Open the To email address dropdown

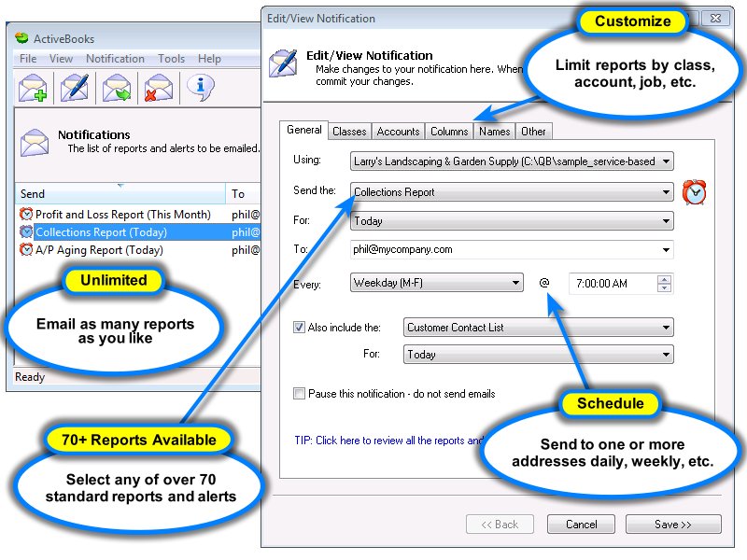coord(666,249)
